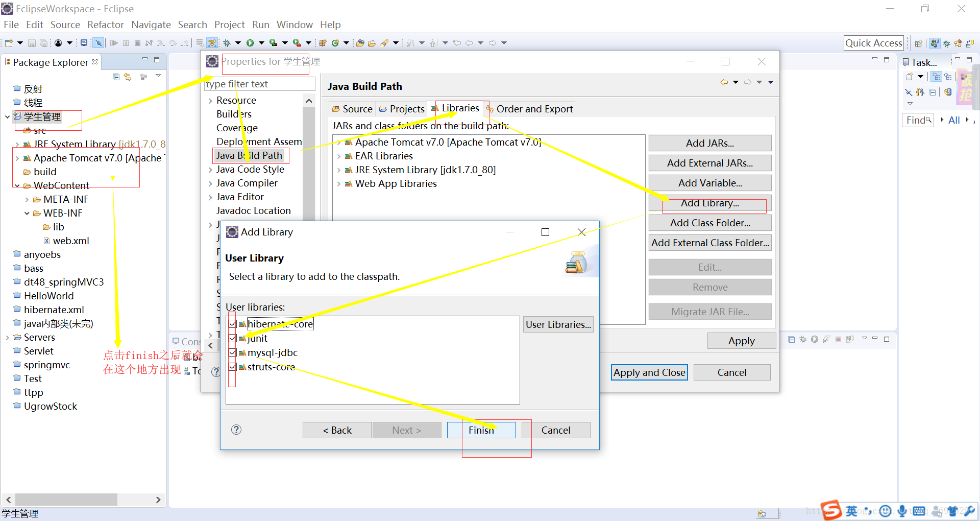Toggle the junit library checkbox
Screen dimensions: 980x521
coord(233,338)
